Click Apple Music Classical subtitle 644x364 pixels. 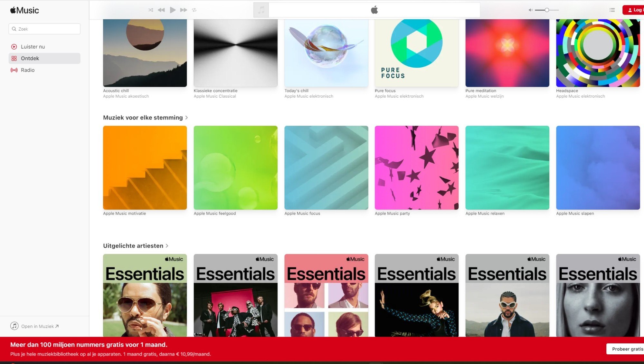click(215, 96)
